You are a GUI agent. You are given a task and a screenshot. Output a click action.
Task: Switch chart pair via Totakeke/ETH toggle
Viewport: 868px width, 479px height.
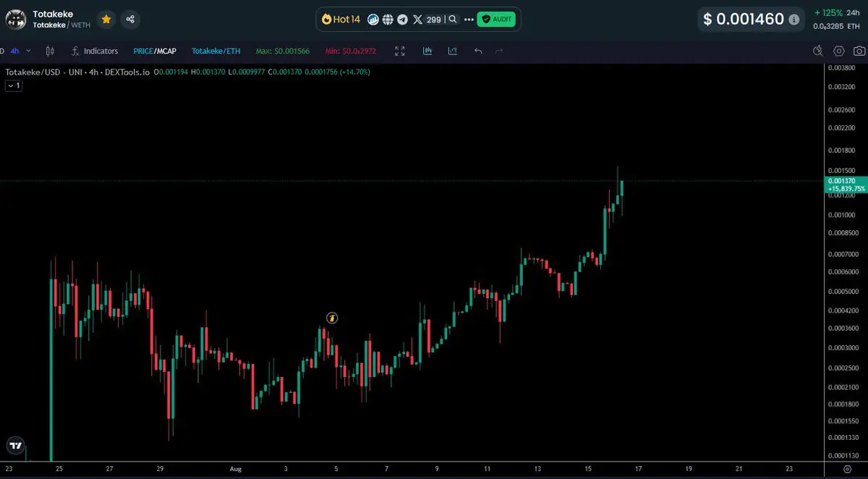pyautogui.click(x=216, y=51)
